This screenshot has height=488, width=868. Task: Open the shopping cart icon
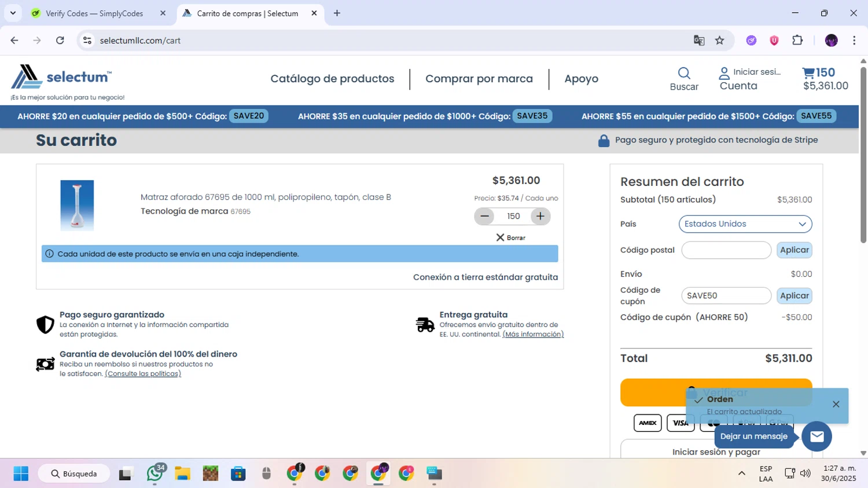pyautogui.click(x=808, y=72)
